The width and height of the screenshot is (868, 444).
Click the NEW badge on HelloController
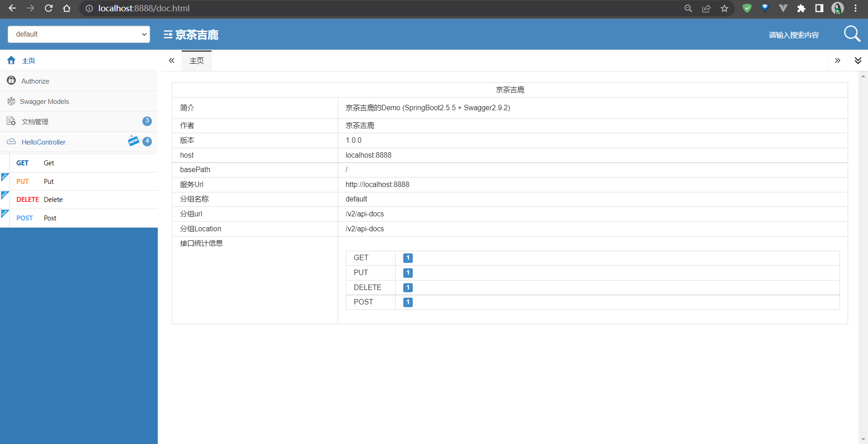pyautogui.click(x=133, y=141)
